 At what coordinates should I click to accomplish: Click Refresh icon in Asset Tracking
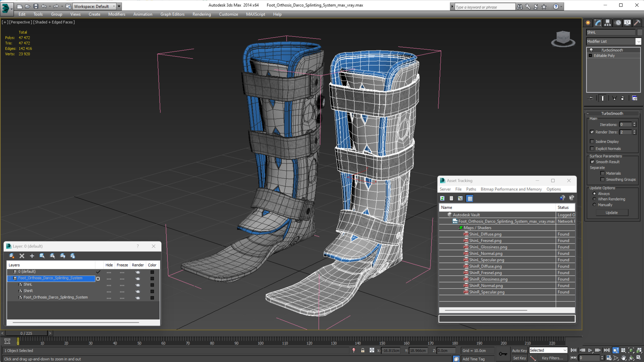click(442, 198)
